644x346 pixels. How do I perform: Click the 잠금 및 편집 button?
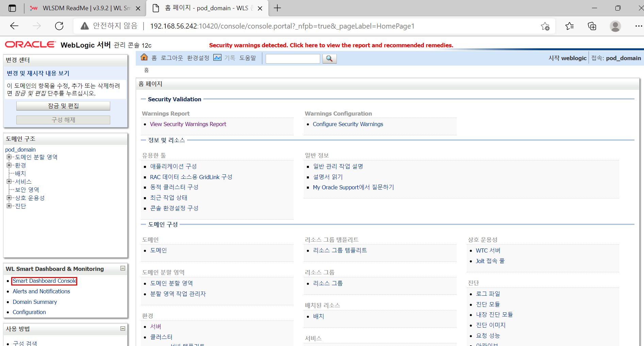63,106
